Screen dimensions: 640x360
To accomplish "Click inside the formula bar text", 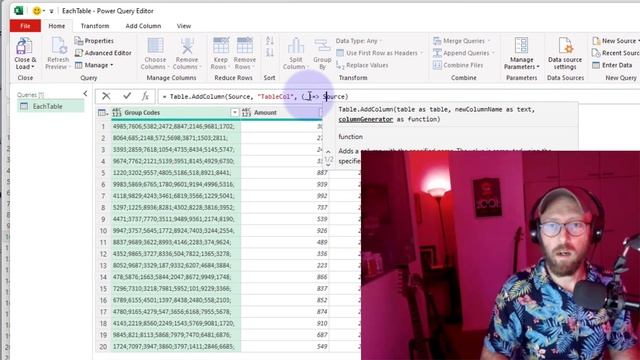I will pos(255,97).
